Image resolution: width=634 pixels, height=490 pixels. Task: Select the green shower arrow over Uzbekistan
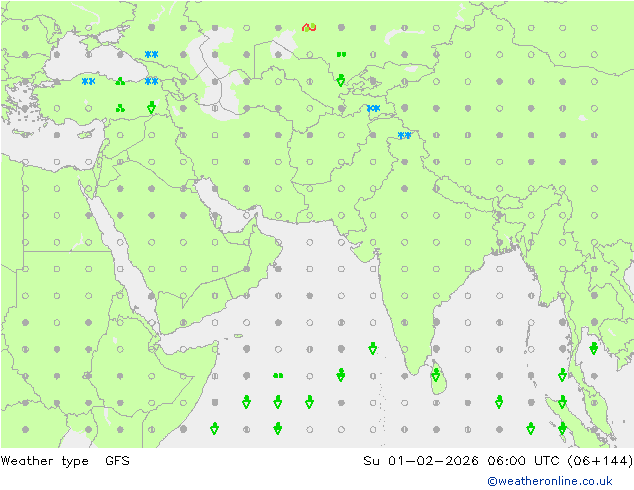coord(341,80)
